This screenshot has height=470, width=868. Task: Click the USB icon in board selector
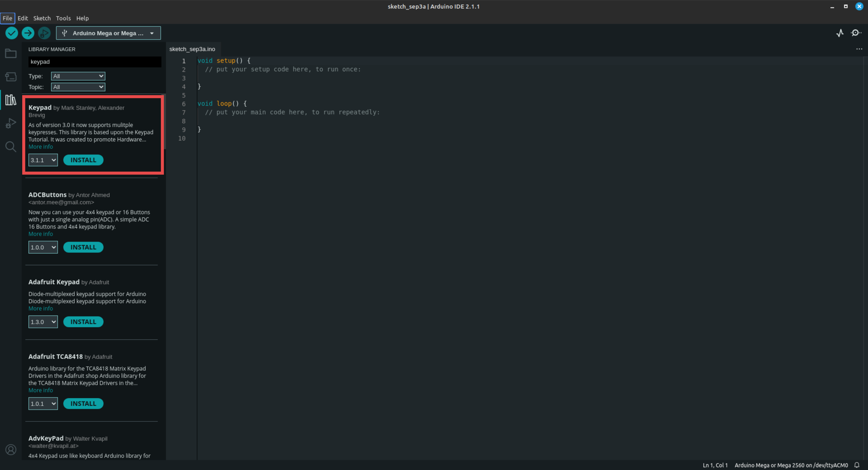click(65, 33)
